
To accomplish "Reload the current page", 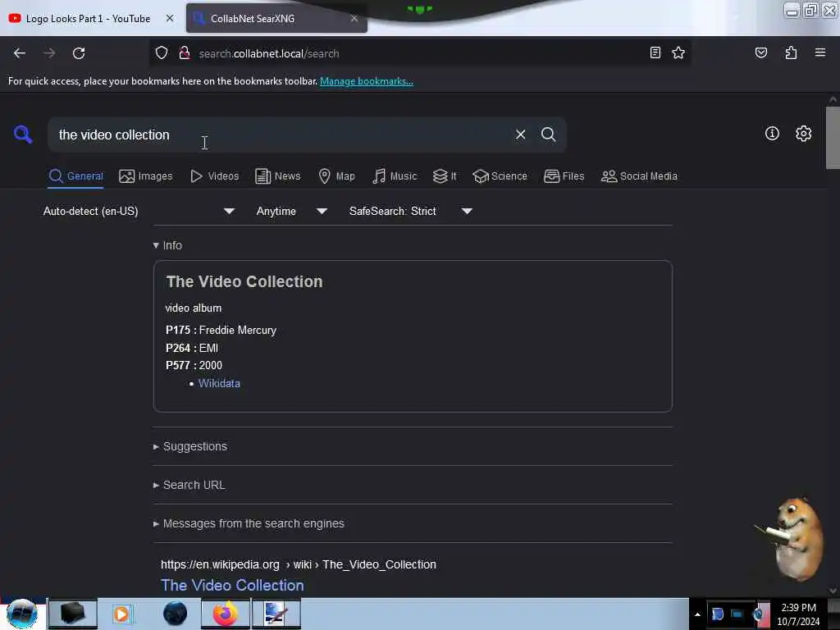I will point(79,53).
